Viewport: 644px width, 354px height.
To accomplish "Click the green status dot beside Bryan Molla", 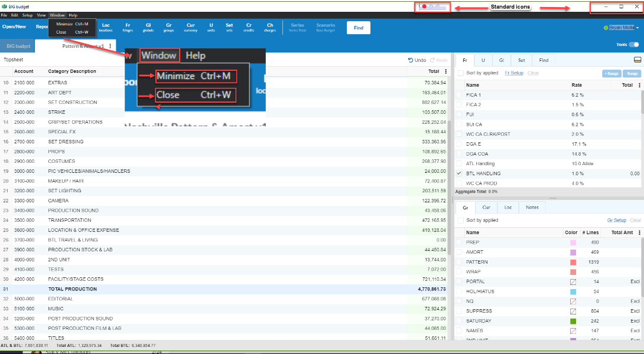I will [606, 28].
